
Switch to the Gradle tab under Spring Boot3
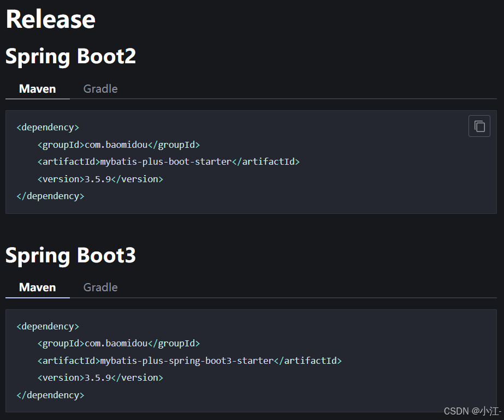100,287
